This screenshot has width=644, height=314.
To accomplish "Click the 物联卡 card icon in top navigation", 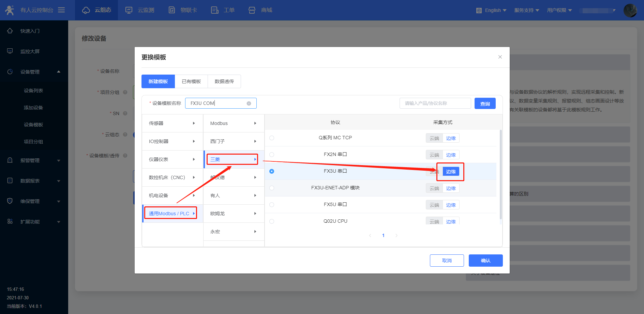I will click(x=172, y=10).
